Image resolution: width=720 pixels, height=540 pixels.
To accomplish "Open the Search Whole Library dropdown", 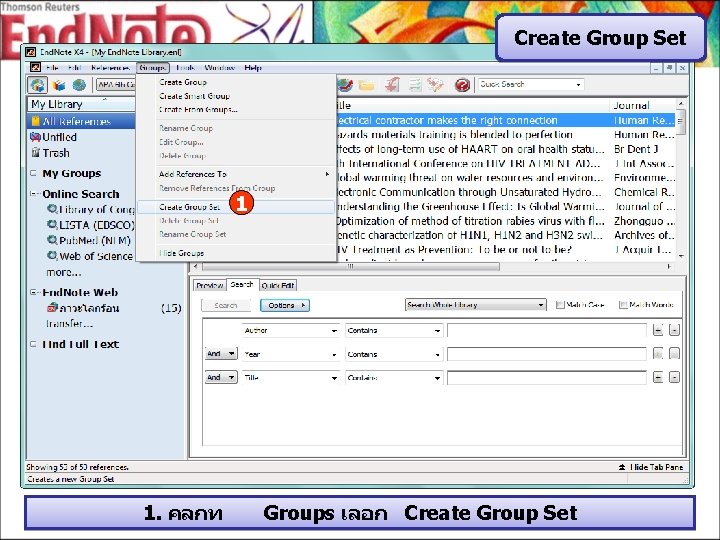I will [x=476, y=305].
